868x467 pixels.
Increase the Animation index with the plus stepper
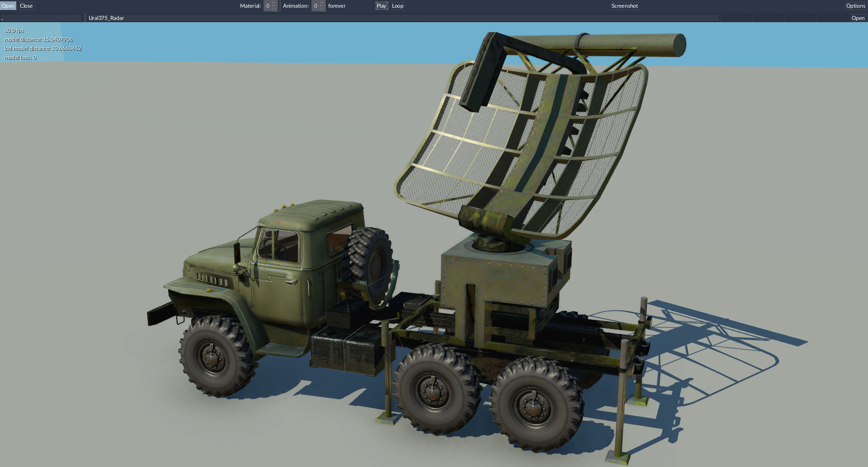coord(322,3)
